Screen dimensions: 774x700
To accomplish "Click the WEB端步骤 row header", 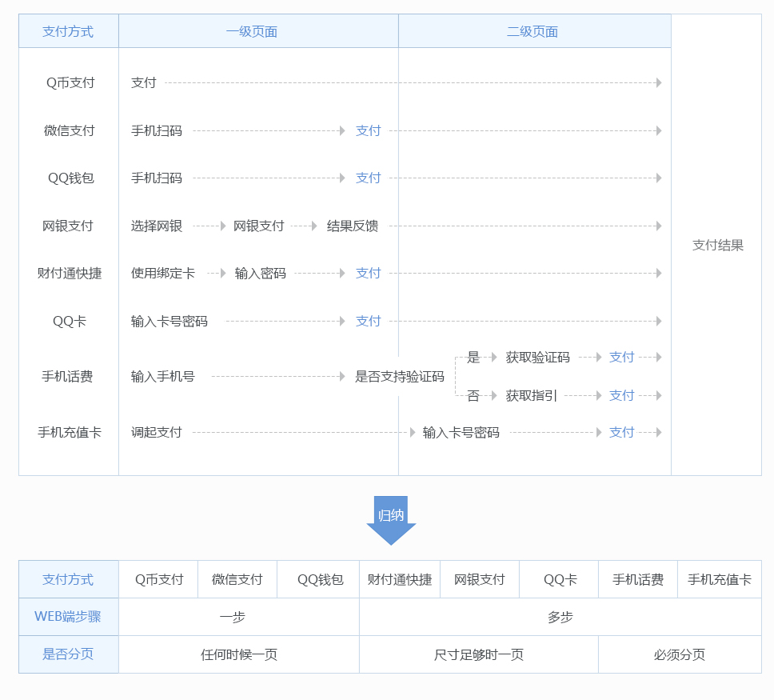I will coord(69,617).
